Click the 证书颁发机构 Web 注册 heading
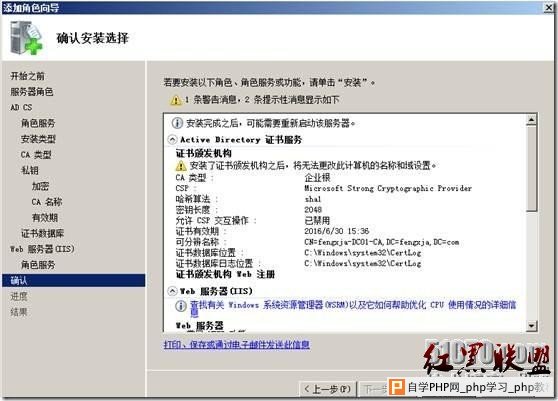This screenshot has width=558, height=401. [225, 274]
